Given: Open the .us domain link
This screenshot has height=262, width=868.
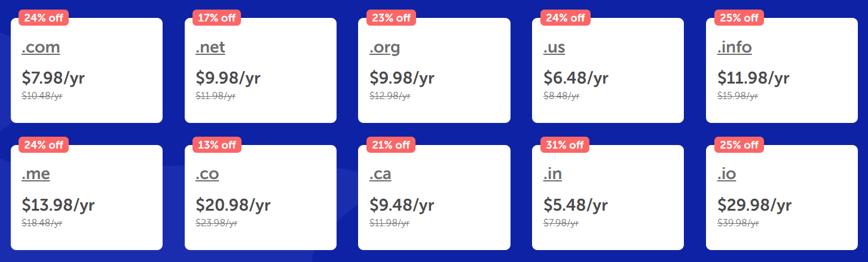Looking at the screenshot, I should 554,48.
